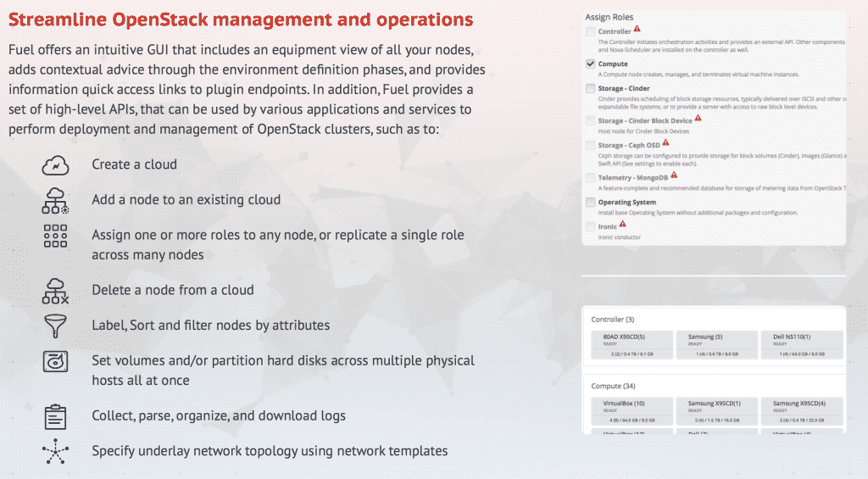Click the warning icon next to Controller role
The image size is (868, 479).
pyautogui.click(x=637, y=29)
